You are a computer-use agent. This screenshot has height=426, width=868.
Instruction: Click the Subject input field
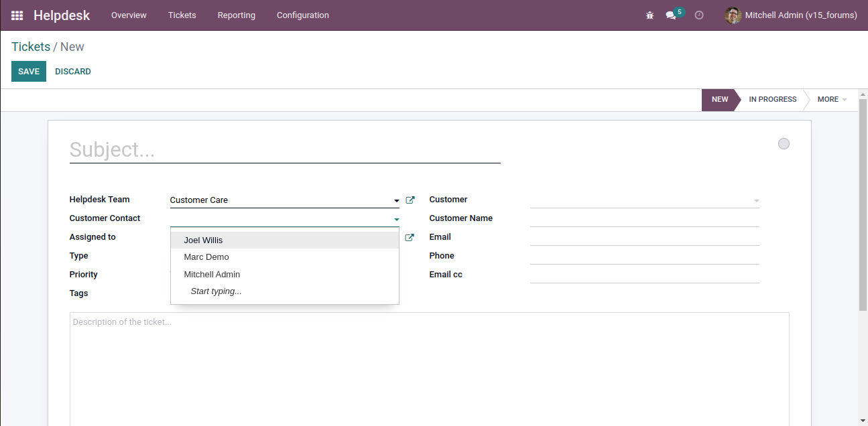pyautogui.click(x=285, y=149)
